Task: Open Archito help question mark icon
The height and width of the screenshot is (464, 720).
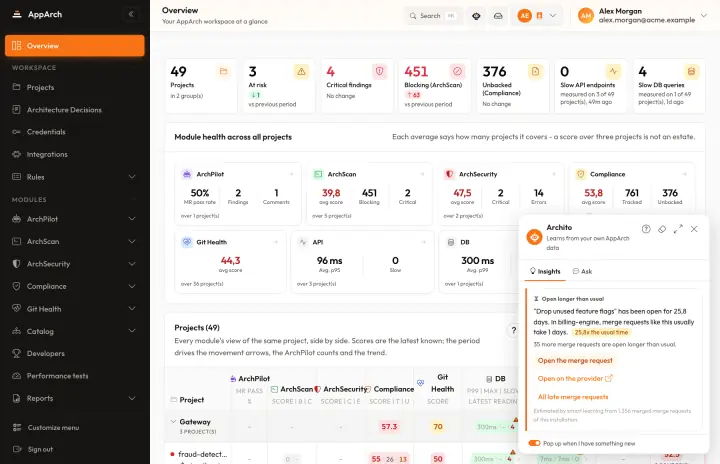Action: tap(646, 229)
